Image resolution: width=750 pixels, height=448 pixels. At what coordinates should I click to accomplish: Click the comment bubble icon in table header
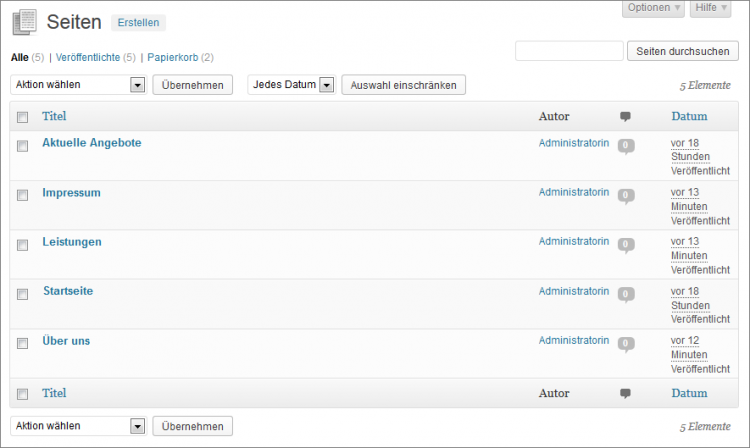[625, 117]
